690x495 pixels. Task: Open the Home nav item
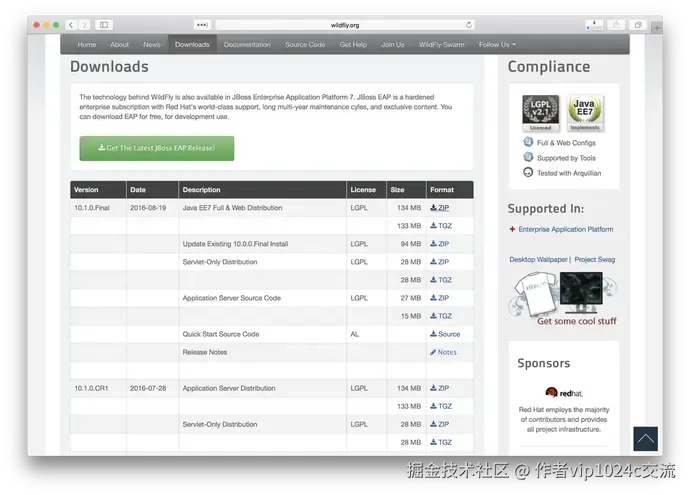(87, 44)
